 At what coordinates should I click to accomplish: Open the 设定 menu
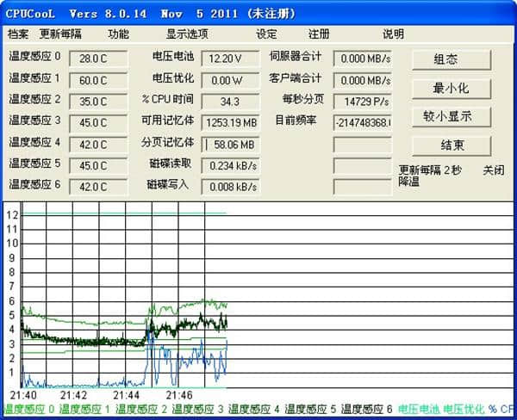[267, 34]
